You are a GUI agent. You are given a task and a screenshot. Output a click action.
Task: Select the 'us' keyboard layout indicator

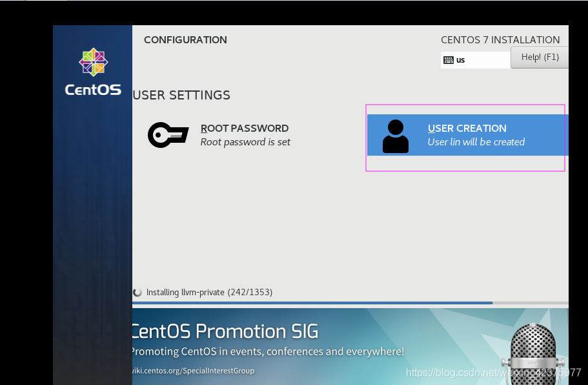(x=476, y=60)
